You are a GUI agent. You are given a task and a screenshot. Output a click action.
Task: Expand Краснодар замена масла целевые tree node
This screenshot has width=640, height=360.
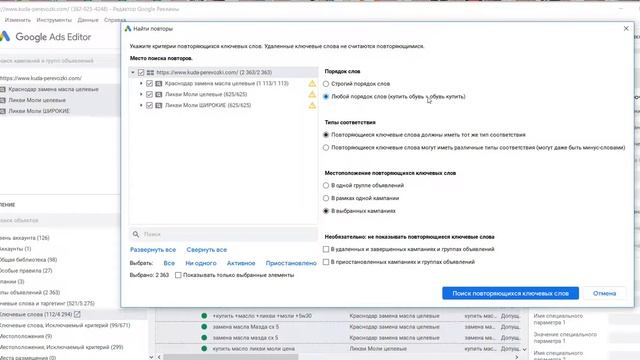point(141,83)
